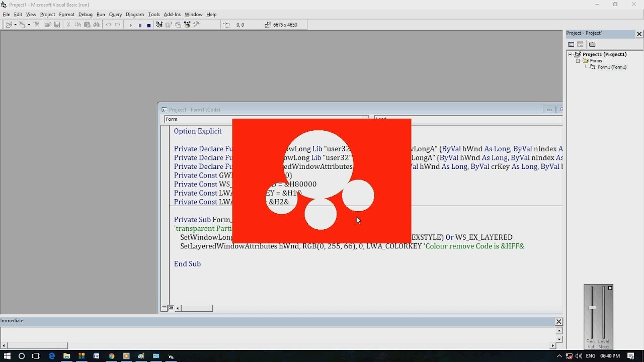Click the Find binoculars icon
The height and width of the screenshot is (362, 644).
97,25
